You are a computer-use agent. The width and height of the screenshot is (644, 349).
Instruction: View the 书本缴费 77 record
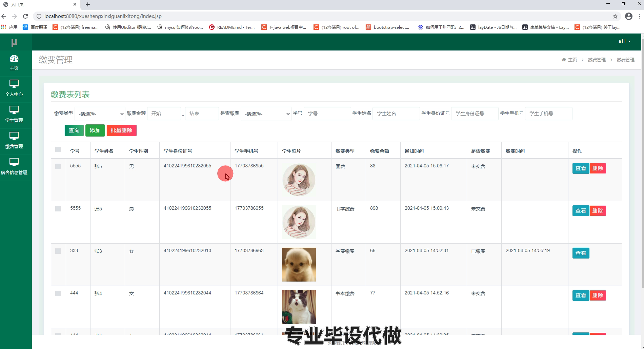click(x=581, y=295)
